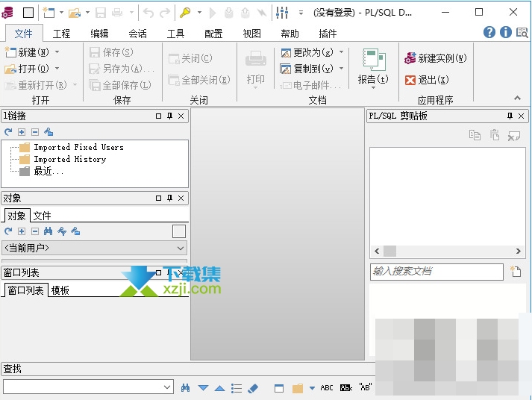Open the 打开(O) dropdown arrow
Viewport: 532px width, 400px height.
click(57, 68)
